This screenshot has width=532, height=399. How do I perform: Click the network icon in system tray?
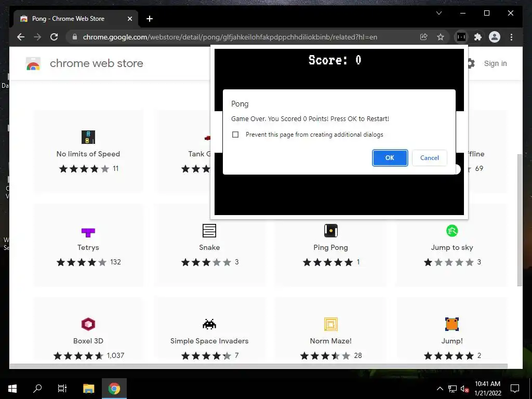[x=453, y=389]
